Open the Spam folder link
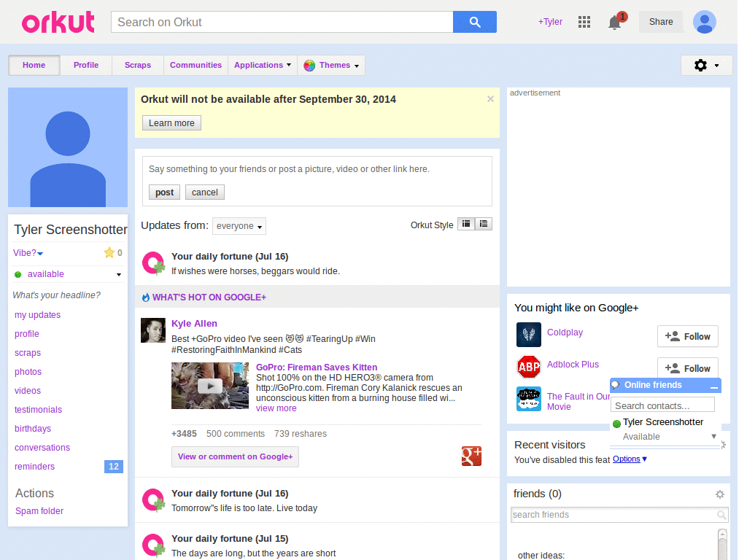 39,511
